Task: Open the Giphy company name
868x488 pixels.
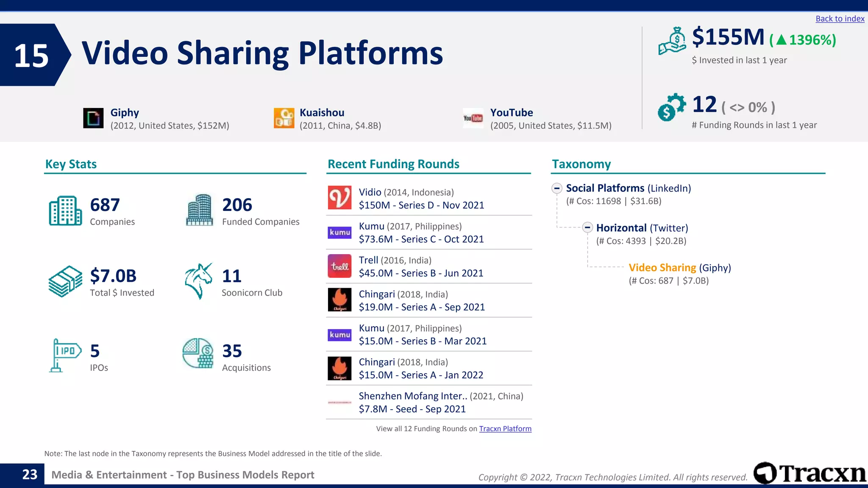Action: pos(125,113)
